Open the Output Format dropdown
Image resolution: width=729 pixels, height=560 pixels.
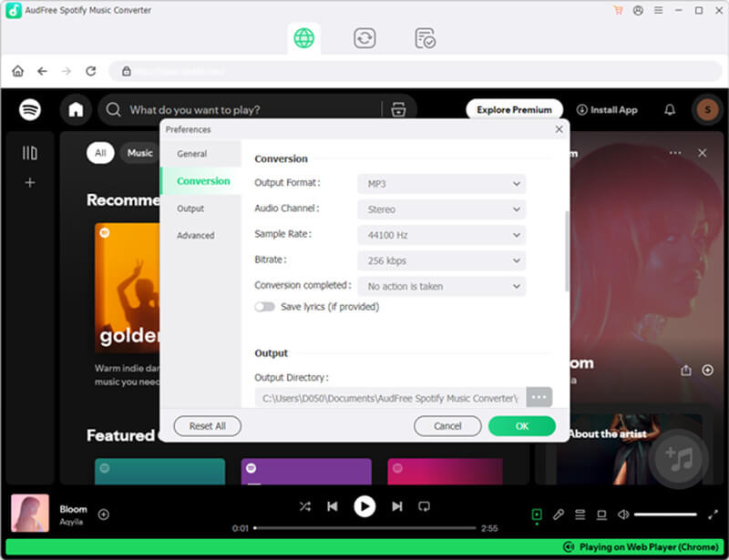pyautogui.click(x=441, y=183)
